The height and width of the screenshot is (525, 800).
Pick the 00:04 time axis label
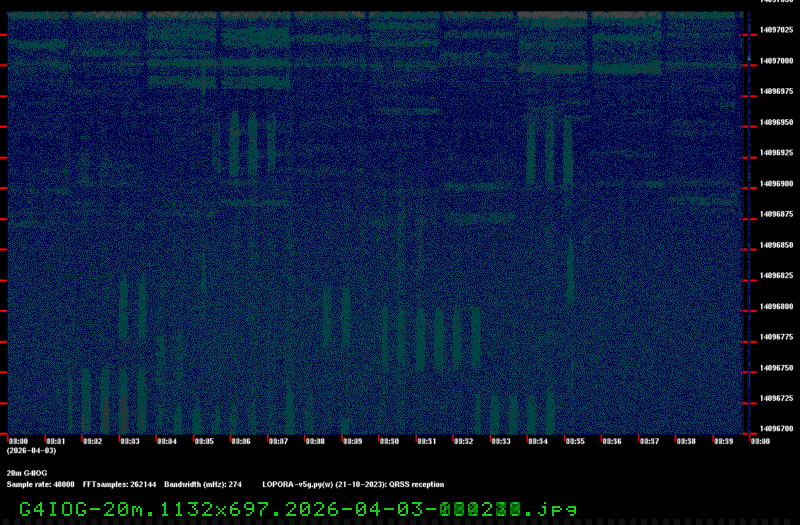pyautogui.click(x=167, y=441)
